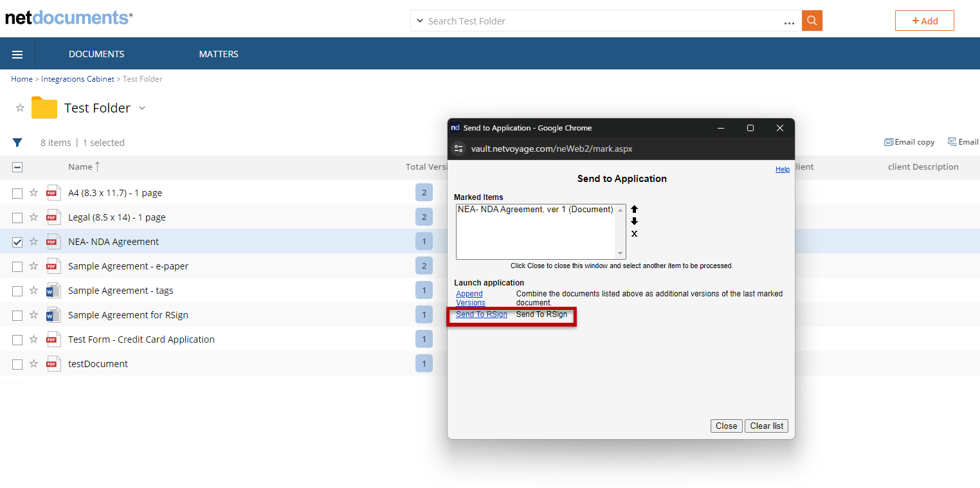980x488 pixels.
Task: Click the Email action at top right
Action: click(x=963, y=142)
